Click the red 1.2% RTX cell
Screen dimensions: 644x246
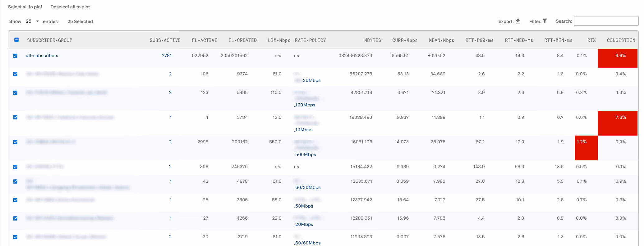pyautogui.click(x=586, y=148)
